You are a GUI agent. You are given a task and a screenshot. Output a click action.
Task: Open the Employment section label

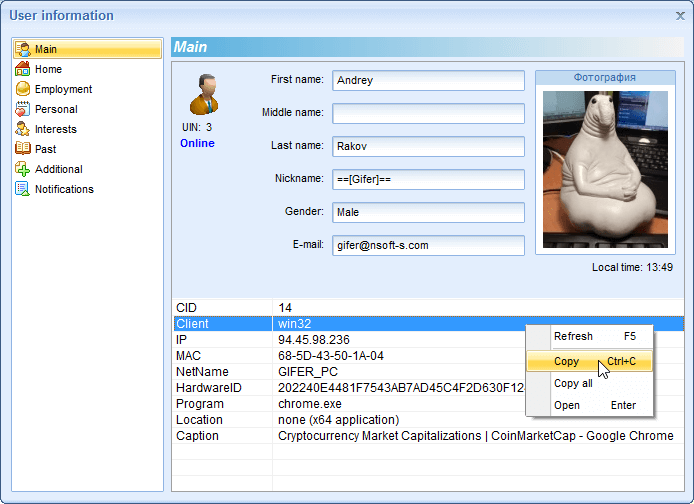63,89
